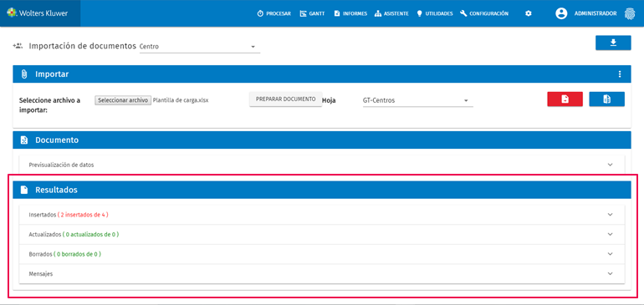Expand Previsualización de datos panel
This screenshot has height=305, width=644.
[x=322, y=165]
